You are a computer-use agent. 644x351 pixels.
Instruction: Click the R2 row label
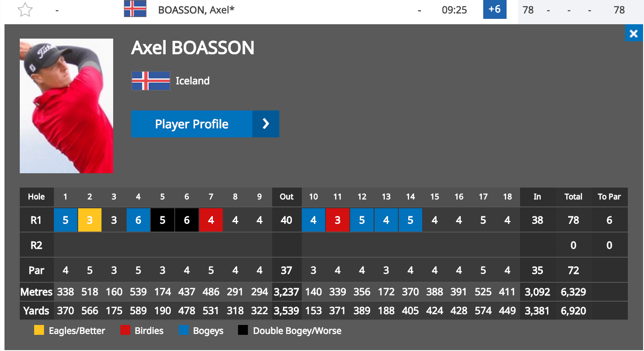[36, 245]
